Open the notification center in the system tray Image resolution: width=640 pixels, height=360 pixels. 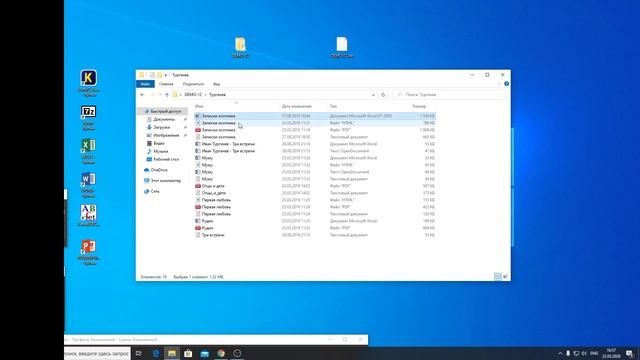629,353
